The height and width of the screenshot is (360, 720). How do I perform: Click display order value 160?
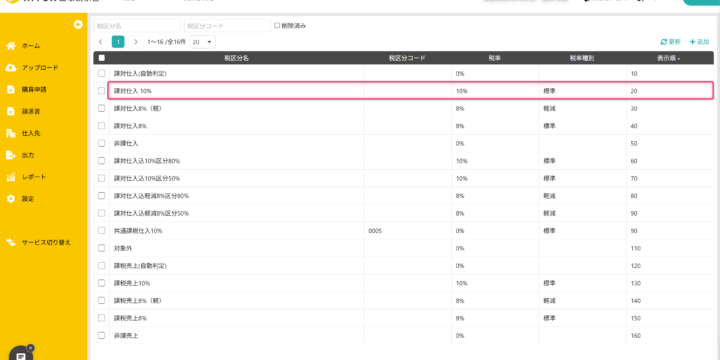pos(636,336)
